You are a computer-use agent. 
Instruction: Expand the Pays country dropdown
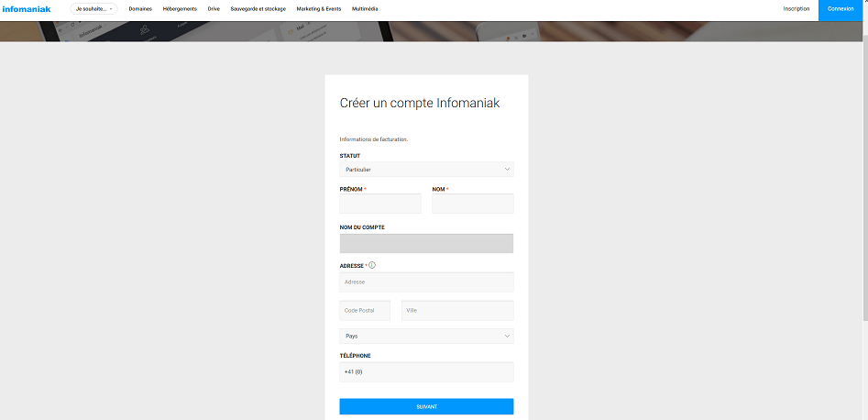[426, 336]
